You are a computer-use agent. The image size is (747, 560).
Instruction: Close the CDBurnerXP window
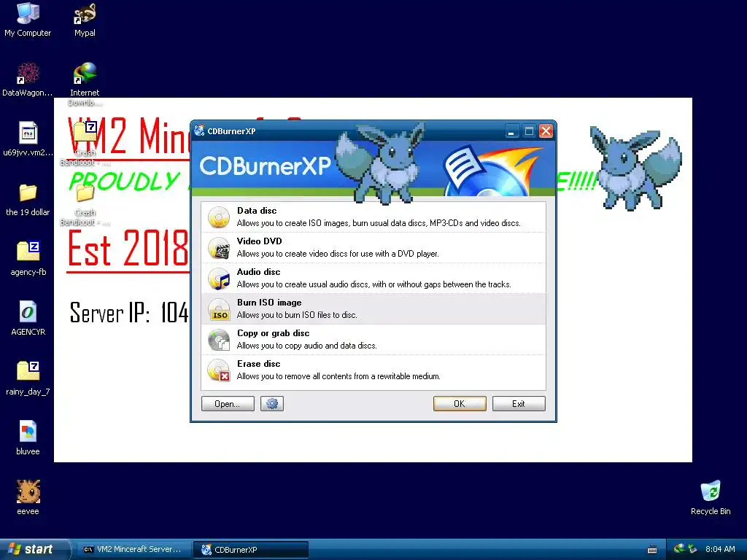click(546, 131)
